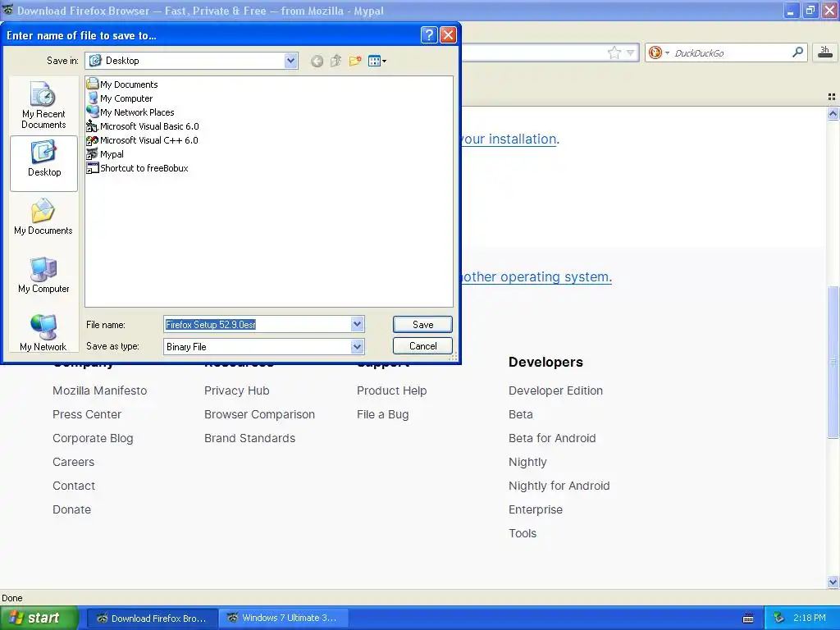840x630 pixels.
Task: Expand the Save in location dropdown
Action: (x=290, y=61)
